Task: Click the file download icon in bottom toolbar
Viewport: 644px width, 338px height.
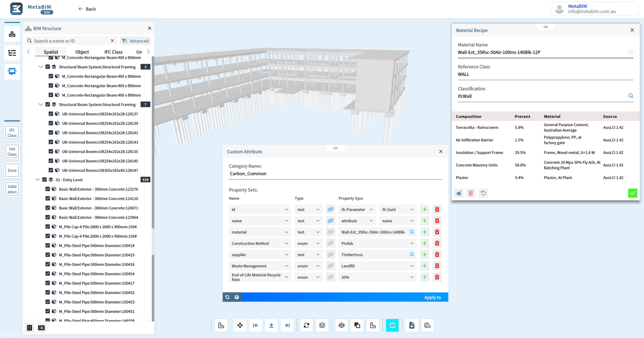Action: [412, 325]
